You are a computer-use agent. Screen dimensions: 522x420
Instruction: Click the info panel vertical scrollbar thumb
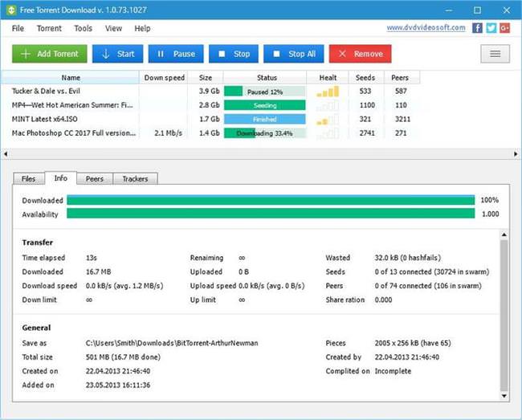(504, 316)
